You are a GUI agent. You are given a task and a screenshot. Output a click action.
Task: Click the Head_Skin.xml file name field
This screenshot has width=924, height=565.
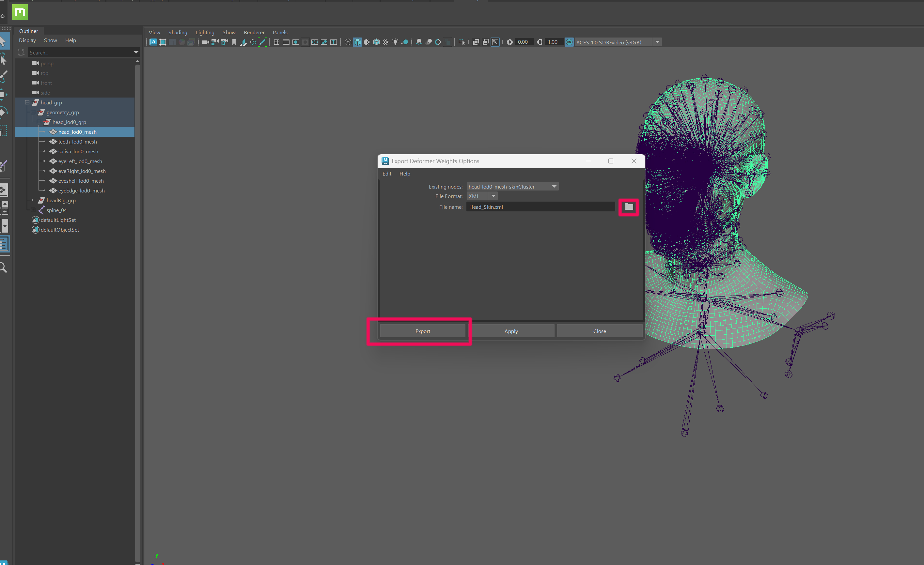(540, 206)
